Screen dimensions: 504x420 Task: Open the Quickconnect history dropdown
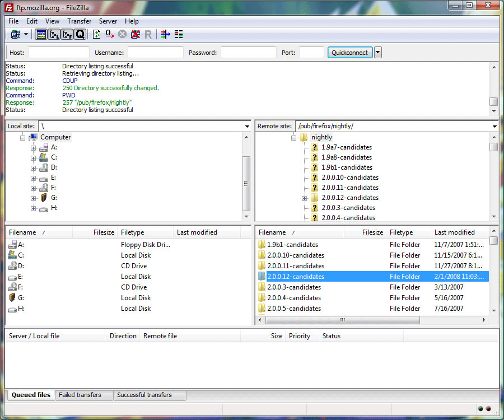point(378,53)
